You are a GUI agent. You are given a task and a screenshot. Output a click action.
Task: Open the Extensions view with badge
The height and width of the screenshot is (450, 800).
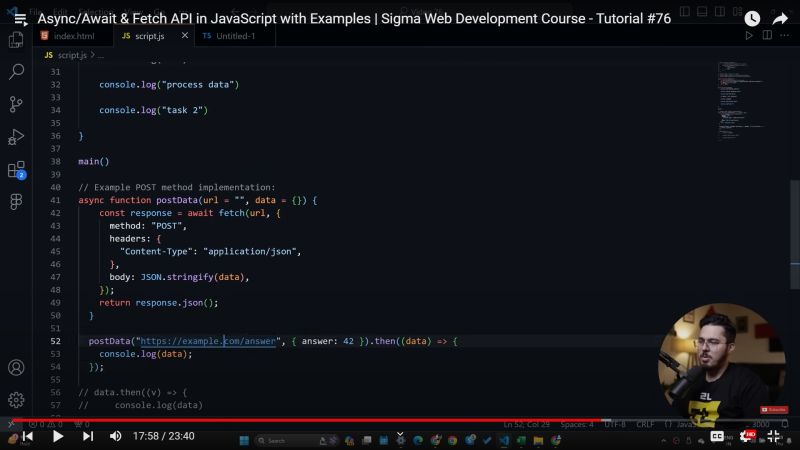point(16,170)
